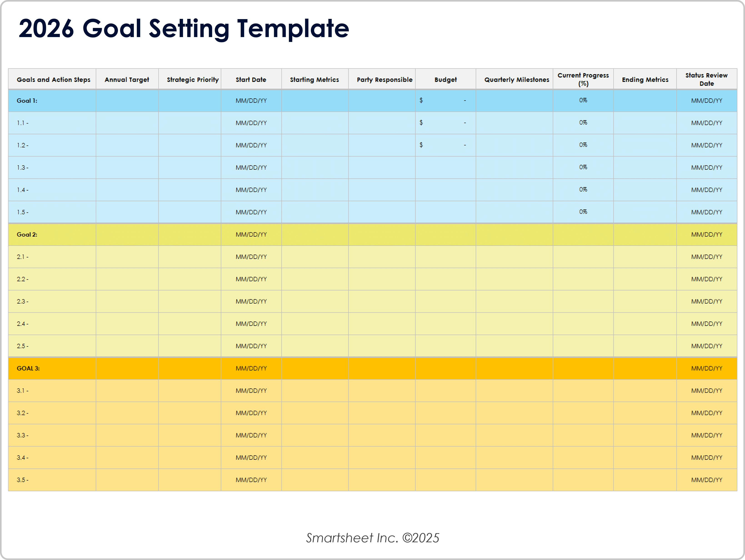Click the "Ending Metrics" column header
745x560 pixels.
[x=645, y=80]
